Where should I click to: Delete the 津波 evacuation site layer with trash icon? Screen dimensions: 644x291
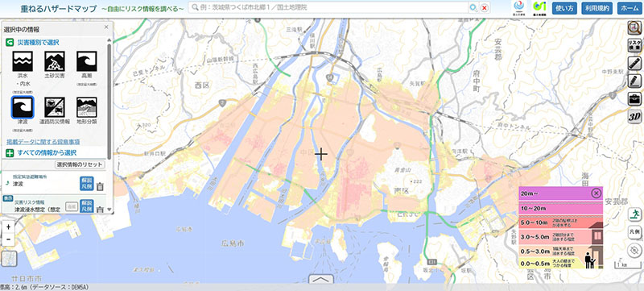100,187
